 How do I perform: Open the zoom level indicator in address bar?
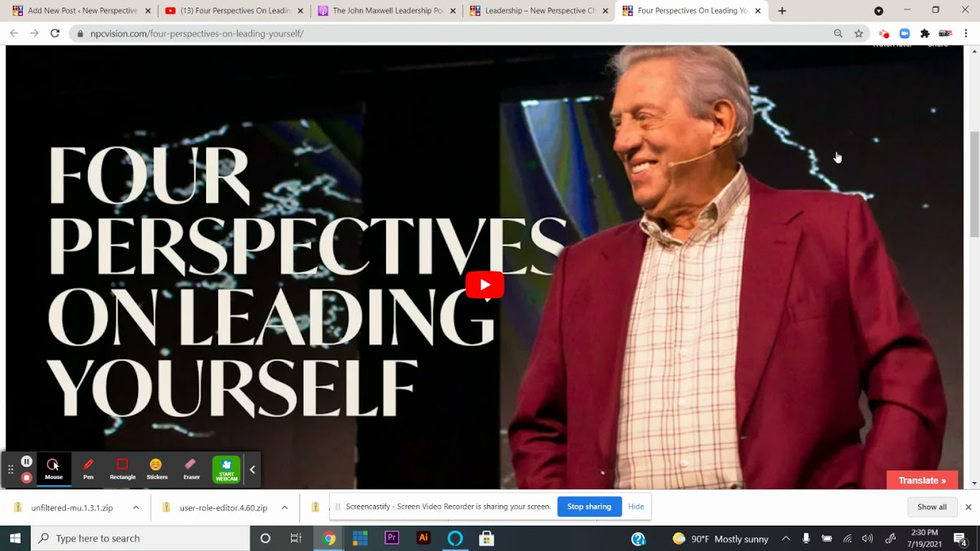[x=838, y=33]
